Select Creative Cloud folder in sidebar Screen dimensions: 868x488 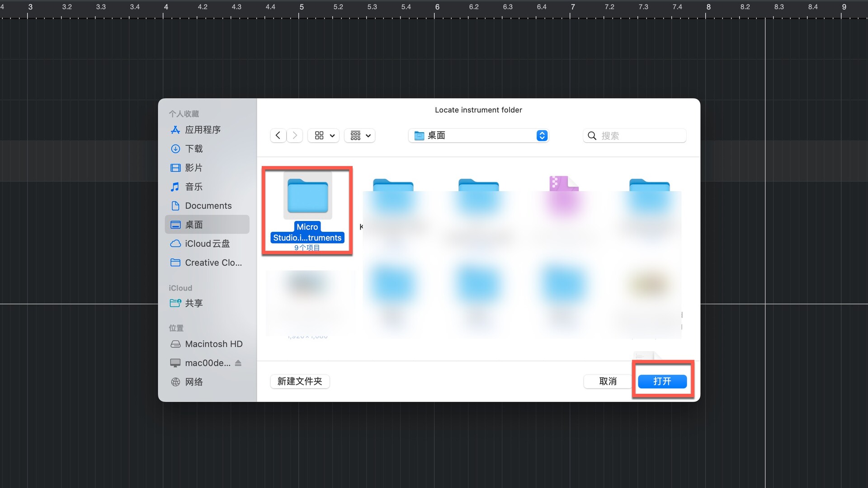coord(213,263)
